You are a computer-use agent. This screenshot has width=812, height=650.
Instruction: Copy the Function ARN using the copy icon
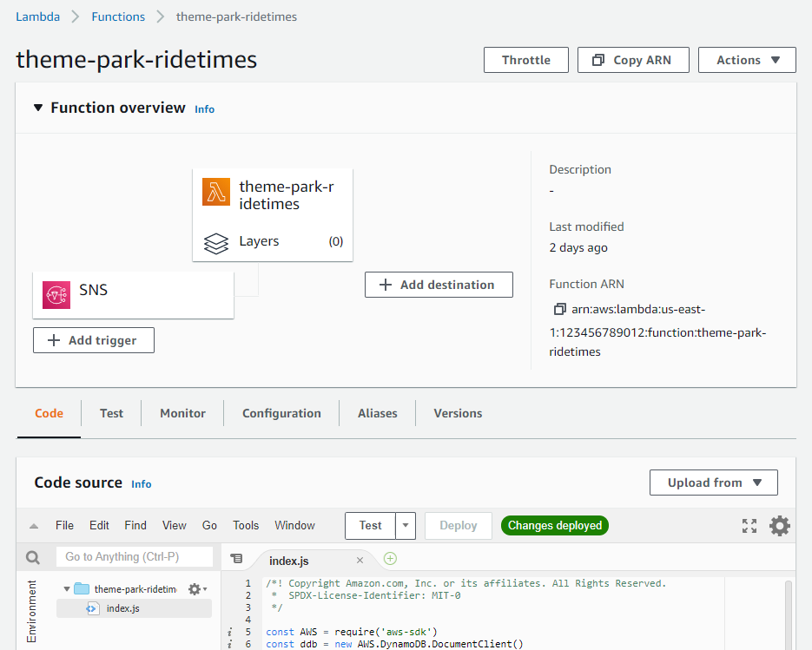pyautogui.click(x=559, y=309)
